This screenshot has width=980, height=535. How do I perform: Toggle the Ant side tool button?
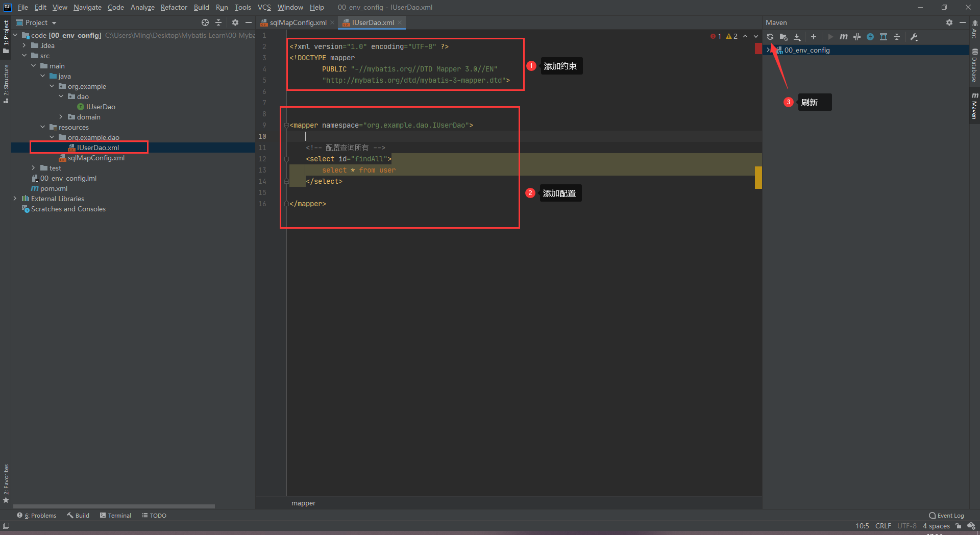pos(974,30)
